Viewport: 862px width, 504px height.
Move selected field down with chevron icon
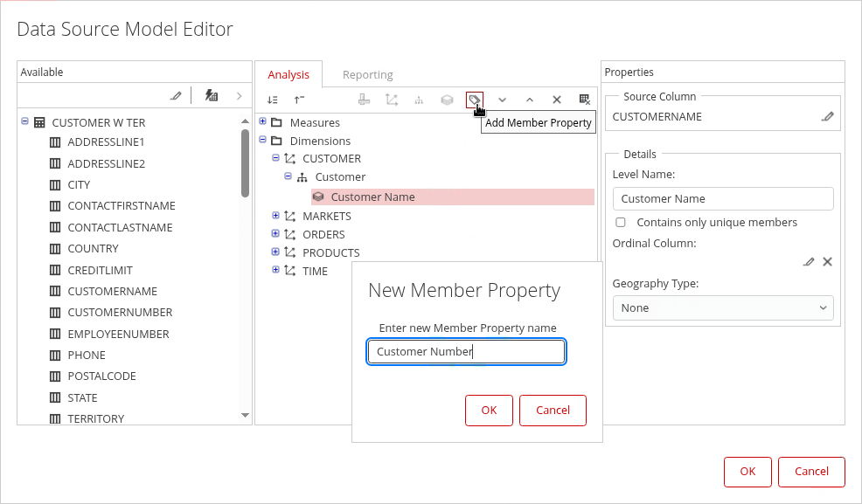502,100
